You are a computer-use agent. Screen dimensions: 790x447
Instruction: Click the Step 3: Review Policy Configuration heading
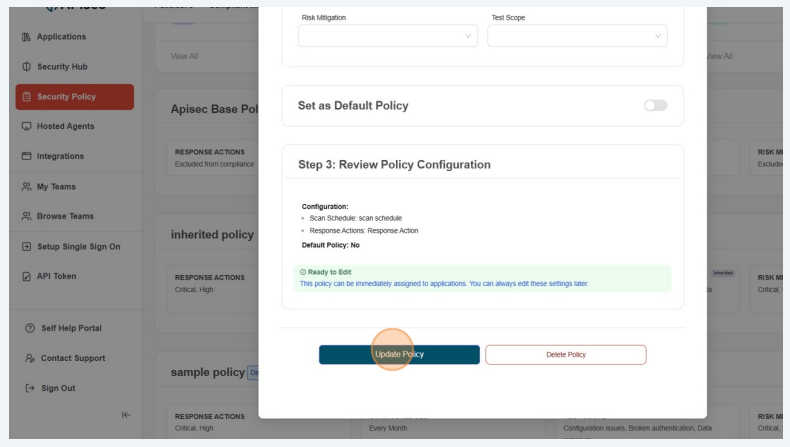pyautogui.click(x=394, y=165)
